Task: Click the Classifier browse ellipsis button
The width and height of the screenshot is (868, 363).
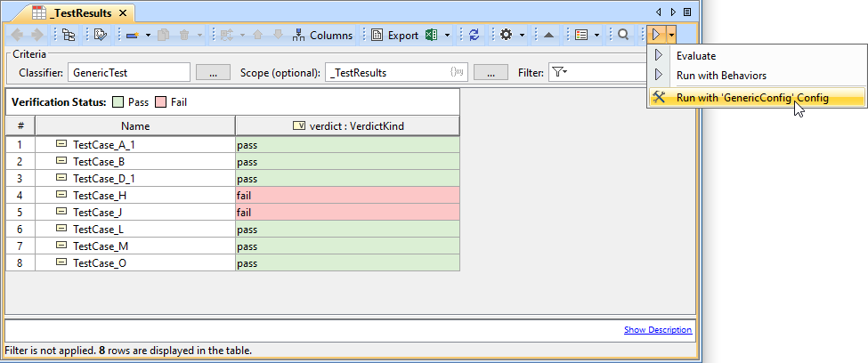Action: [x=213, y=72]
